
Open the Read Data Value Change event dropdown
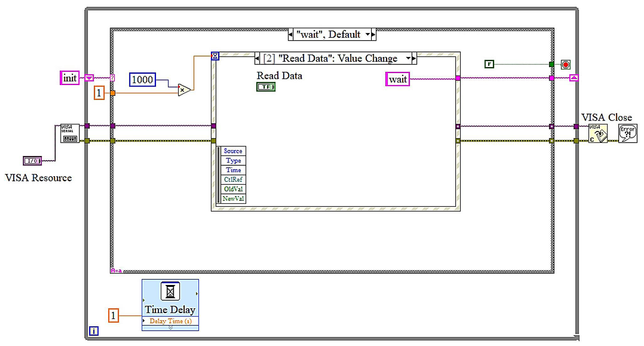coord(408,58)
